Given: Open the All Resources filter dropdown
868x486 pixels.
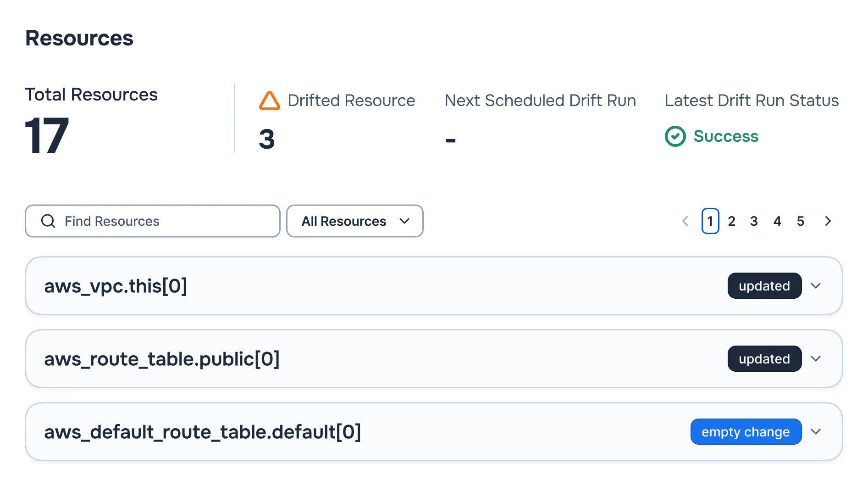Looking at the screenshot, I should [354, 221].
